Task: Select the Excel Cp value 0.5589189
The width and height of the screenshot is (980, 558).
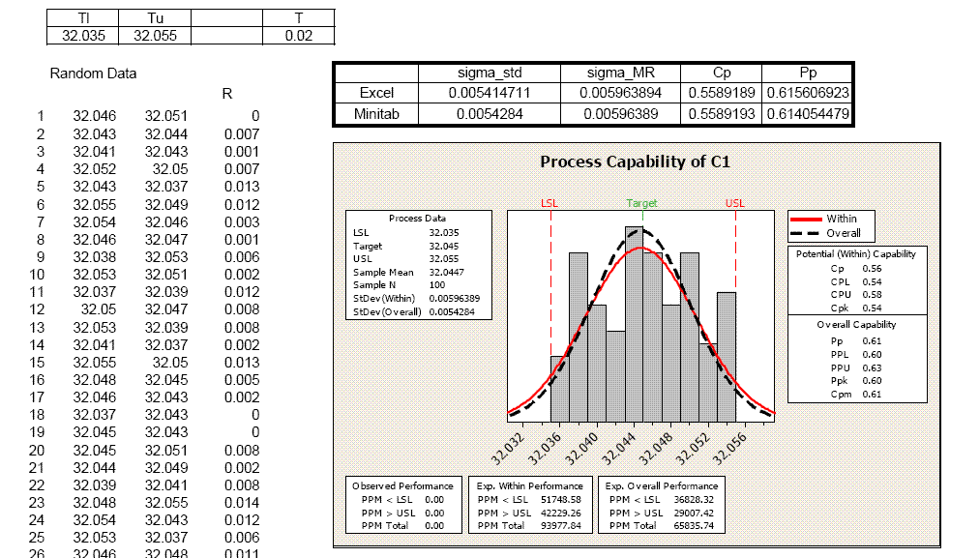Action: tap(720, 93)
